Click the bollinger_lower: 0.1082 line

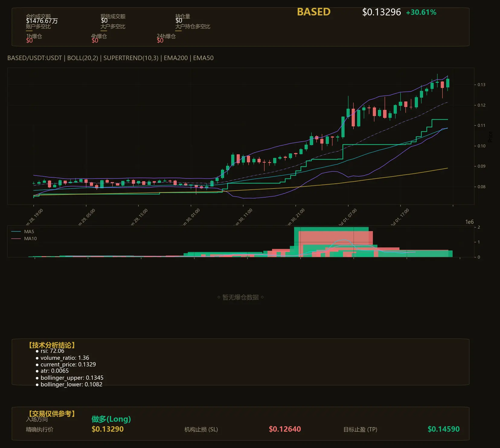tap(69, 385)
